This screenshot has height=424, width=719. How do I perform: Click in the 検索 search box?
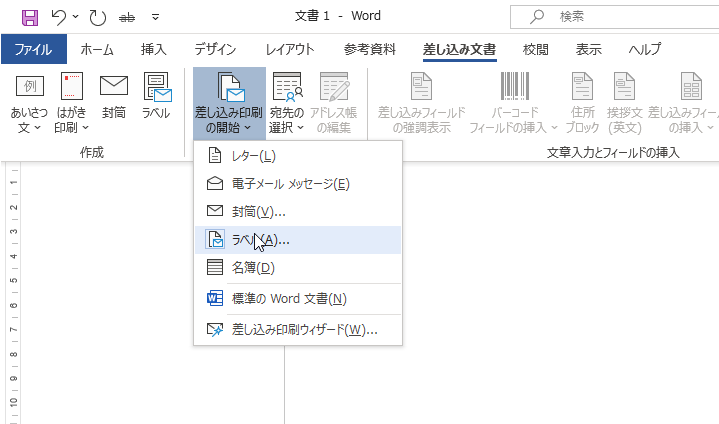(614, 17)
